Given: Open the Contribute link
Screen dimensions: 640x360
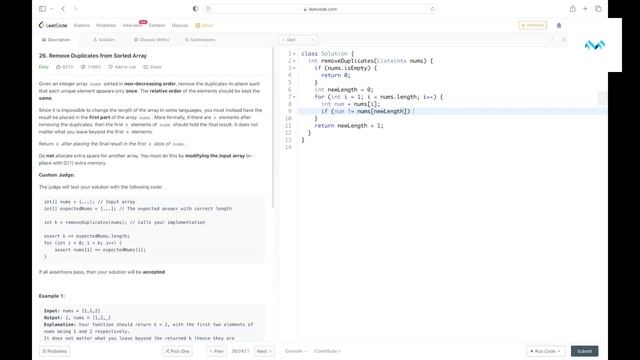Looking at the screenshot, I should [327, 351].
